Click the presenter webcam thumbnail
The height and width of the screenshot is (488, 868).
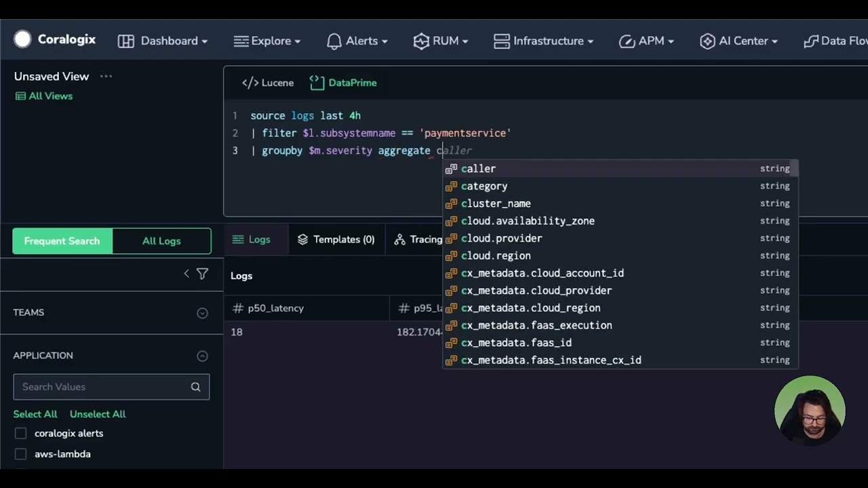coord(810,411)
